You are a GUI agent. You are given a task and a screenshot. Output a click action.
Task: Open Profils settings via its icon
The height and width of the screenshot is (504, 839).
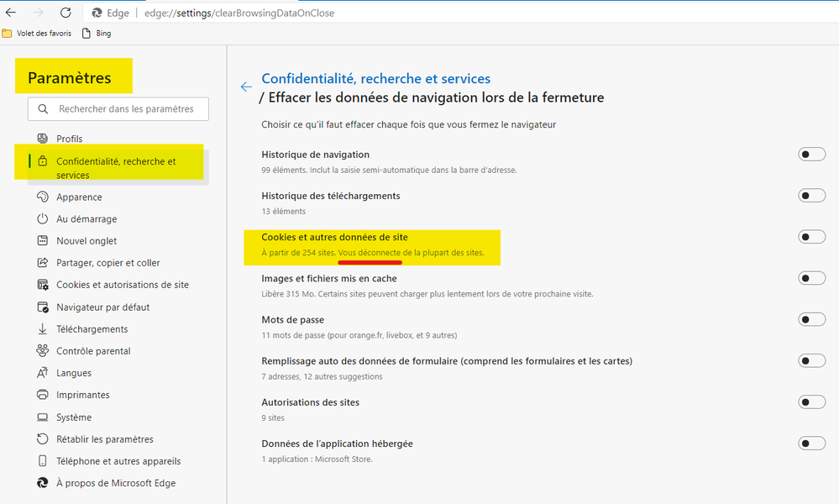coord(43,139)
